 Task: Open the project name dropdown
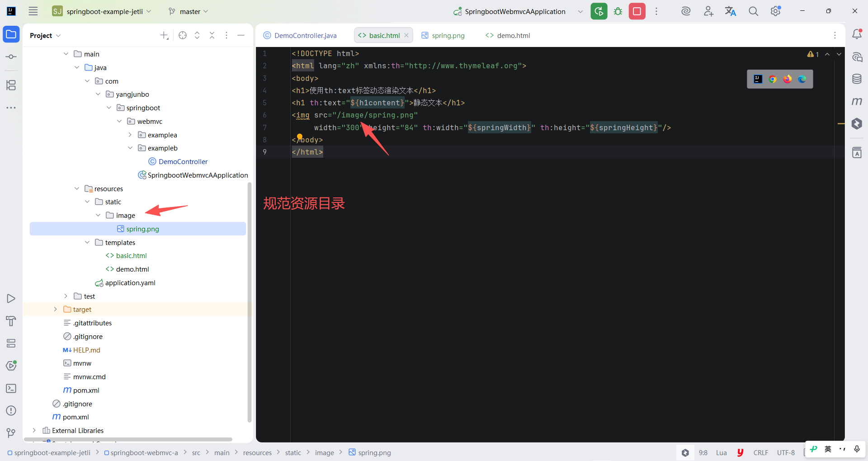tap(102, 11)
